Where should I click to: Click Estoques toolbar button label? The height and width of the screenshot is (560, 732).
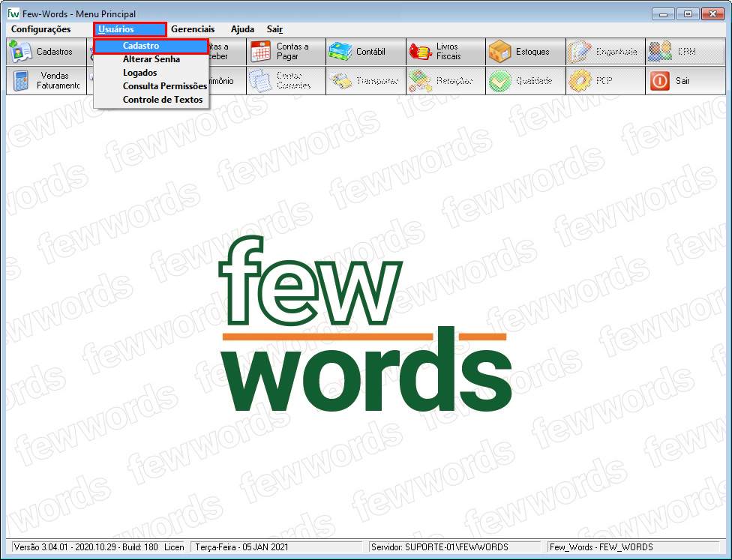tap(532, 51)
